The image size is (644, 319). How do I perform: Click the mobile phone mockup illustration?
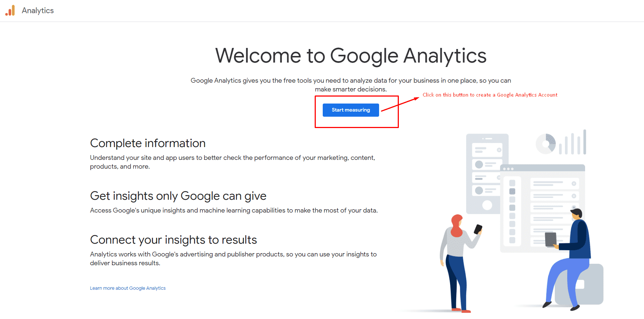coord(487,174)
